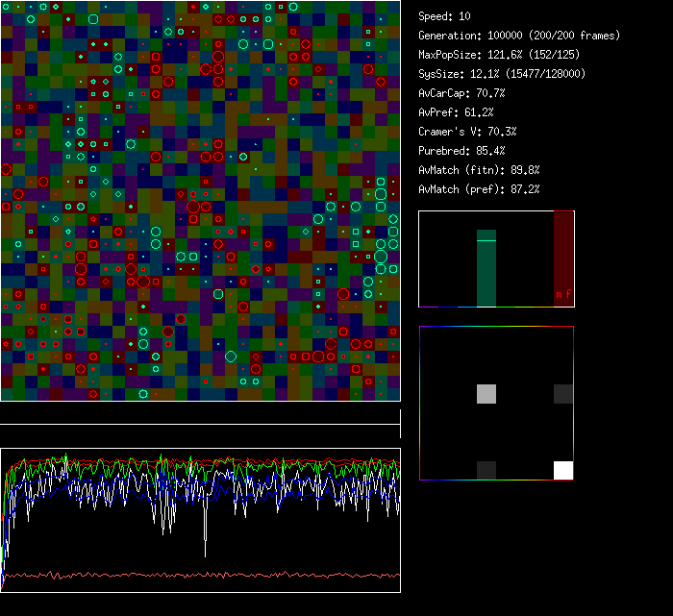Image resolution: width=673 pixels, height=616 pixels.
Task: Click the AvCarCap value label
Action: [461, 93]
